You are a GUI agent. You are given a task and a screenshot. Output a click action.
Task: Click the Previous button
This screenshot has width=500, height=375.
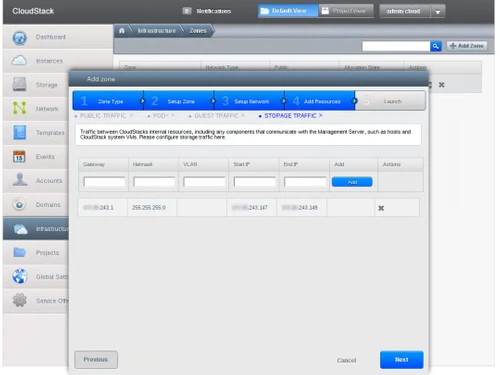pos(96,360)
